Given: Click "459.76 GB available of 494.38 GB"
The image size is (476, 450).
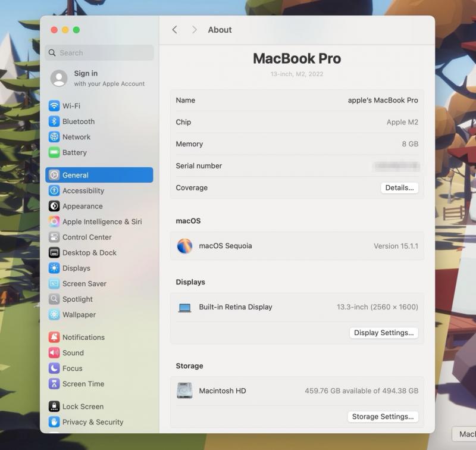Looking at the screenshot, I should [x=362, y=390].
